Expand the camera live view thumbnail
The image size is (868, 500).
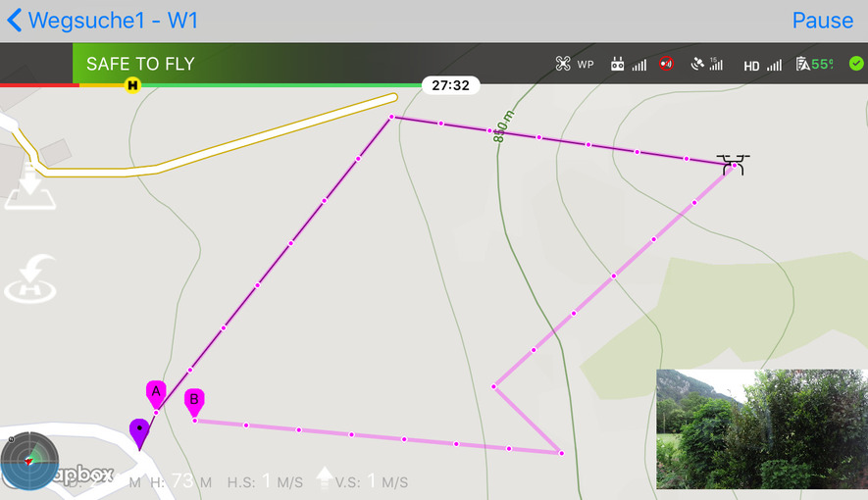(762, 429)
